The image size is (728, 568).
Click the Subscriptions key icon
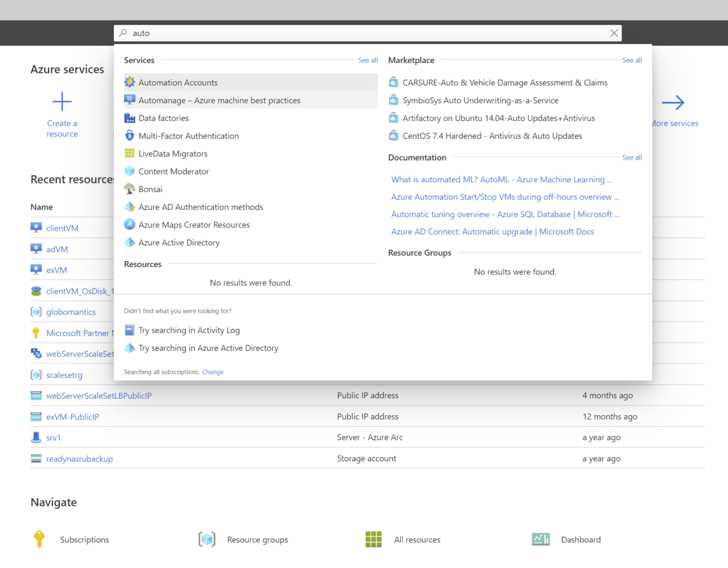[39, 539]
